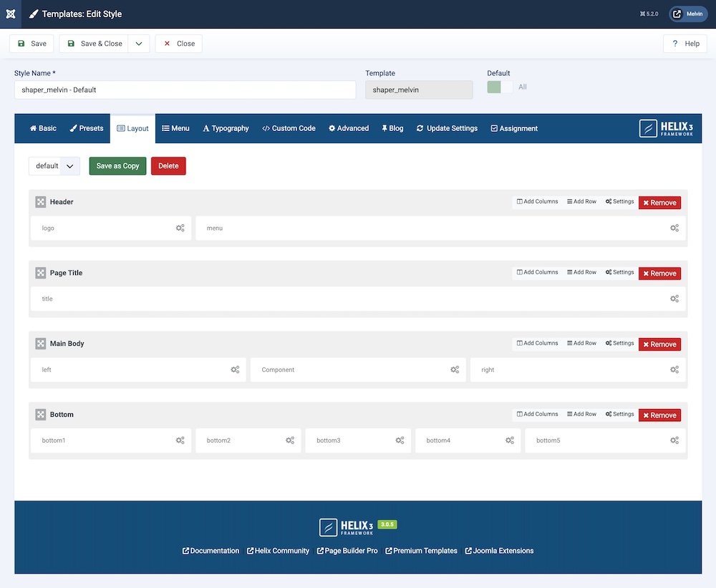This screenshot has width=716, height=588.
Task: Click the Style Name text field
Action: pos(185,90)
